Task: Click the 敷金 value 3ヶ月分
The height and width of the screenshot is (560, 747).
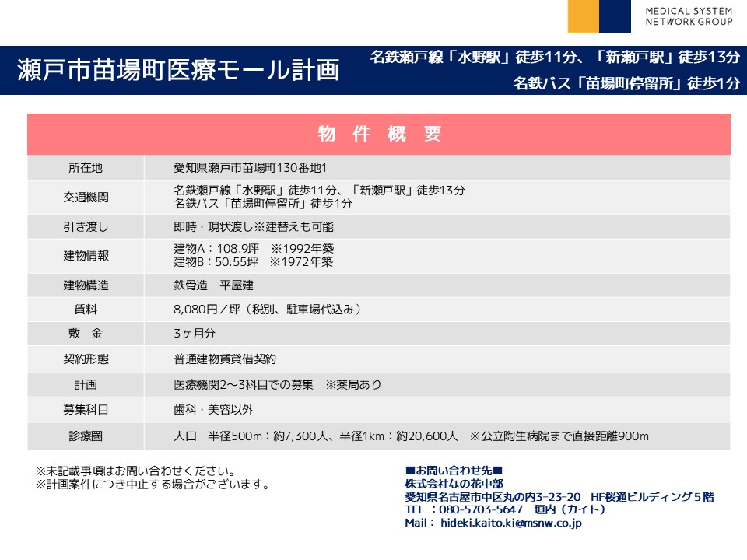Action: 195,333
